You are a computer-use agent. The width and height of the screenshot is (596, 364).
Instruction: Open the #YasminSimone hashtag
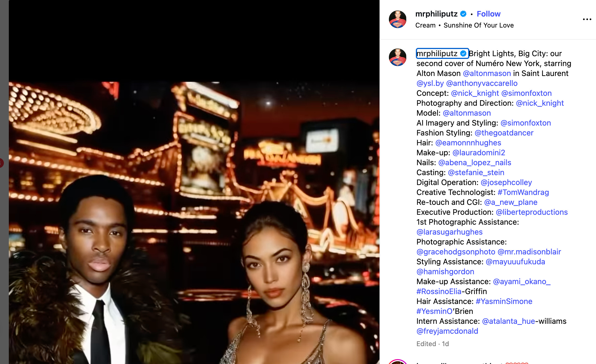pos(504,301)
